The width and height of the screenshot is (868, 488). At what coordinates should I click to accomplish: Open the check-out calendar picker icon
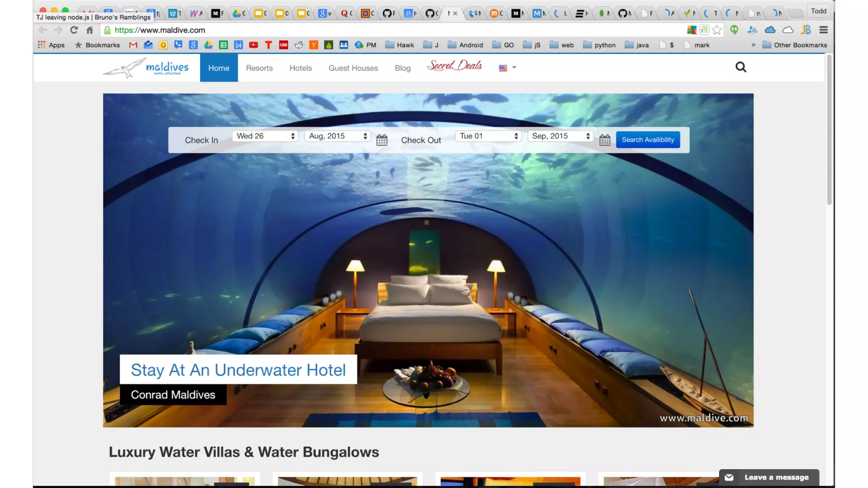[604, 140]
